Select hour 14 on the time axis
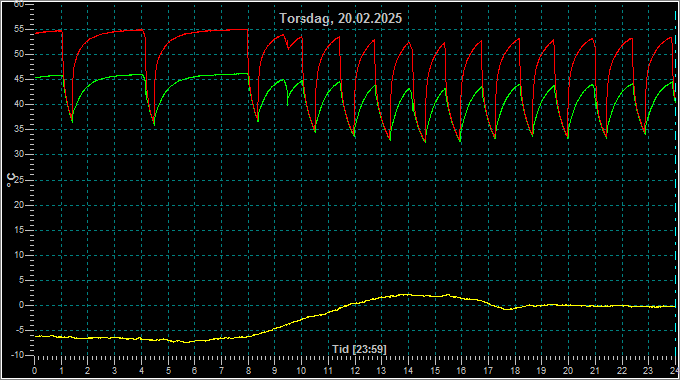This screenshot has height=380, width=680. (x=409, y=371)
